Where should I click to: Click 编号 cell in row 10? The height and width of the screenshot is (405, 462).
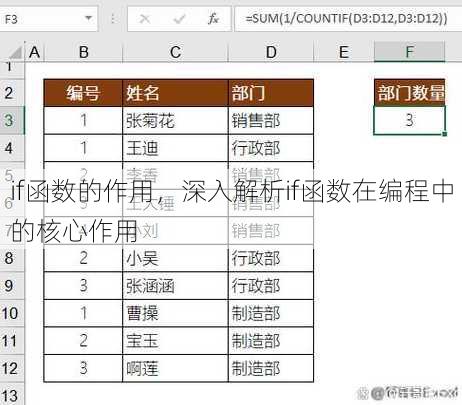tap(83, 313)
